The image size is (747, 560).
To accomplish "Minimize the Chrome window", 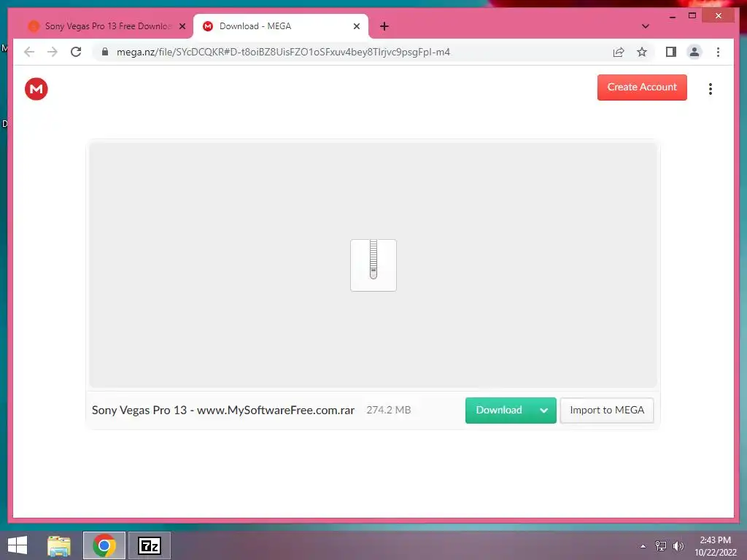I will tap(672, 16).
